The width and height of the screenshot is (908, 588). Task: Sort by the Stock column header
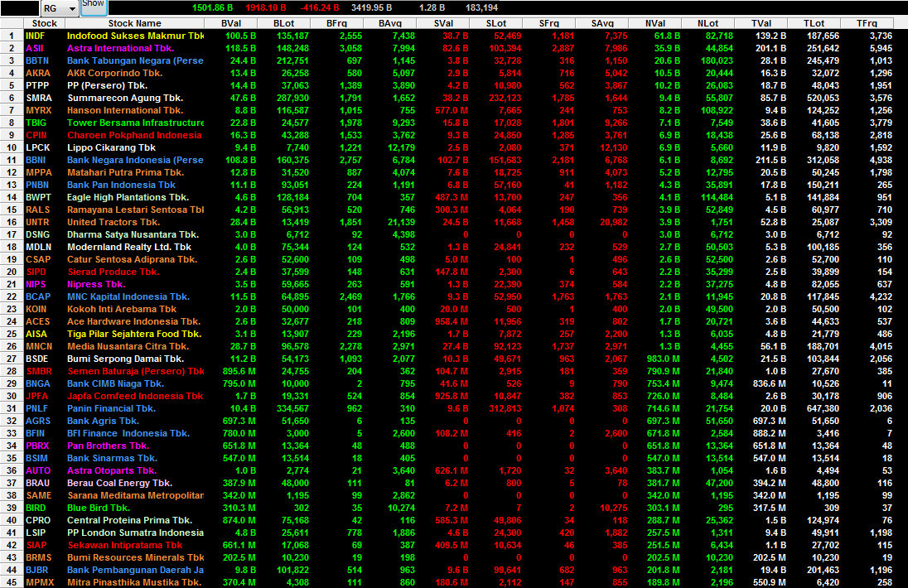[x=45, y=23]
